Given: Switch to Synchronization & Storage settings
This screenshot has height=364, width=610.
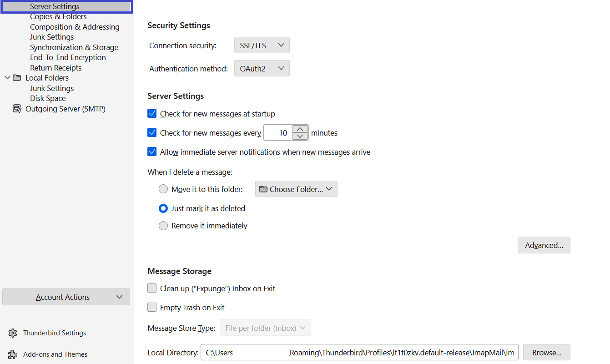Looking at the screenshot, I should point(74,47).
